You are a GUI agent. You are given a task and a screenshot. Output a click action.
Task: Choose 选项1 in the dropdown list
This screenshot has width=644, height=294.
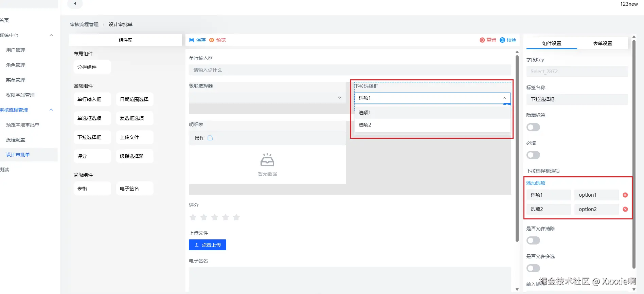pos(432,113)
